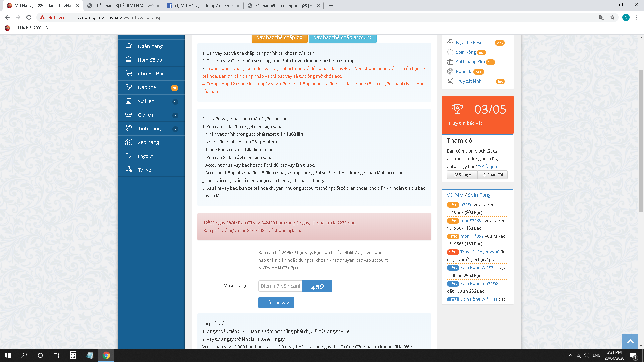Click the scroll-to-top arrow button
This screenshot has width=644, height=362.
click(x=630, y=341)
